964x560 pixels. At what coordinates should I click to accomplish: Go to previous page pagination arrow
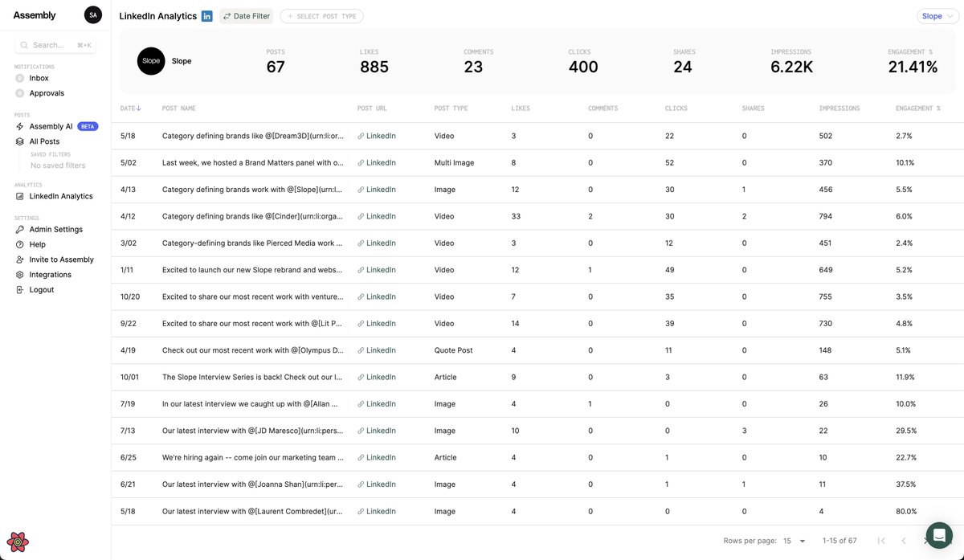click(904, 541)
